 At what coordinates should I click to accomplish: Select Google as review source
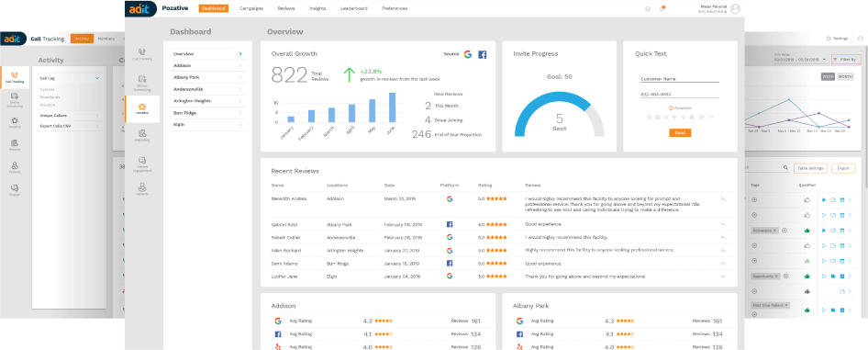tap(468, 54)
